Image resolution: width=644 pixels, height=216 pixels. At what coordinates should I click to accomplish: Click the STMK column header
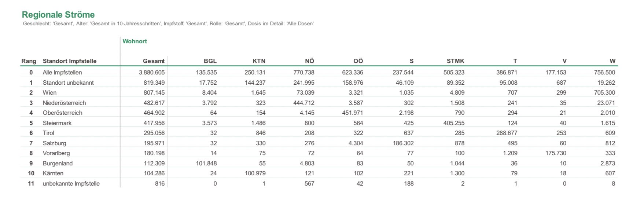[x=455, y=61]
